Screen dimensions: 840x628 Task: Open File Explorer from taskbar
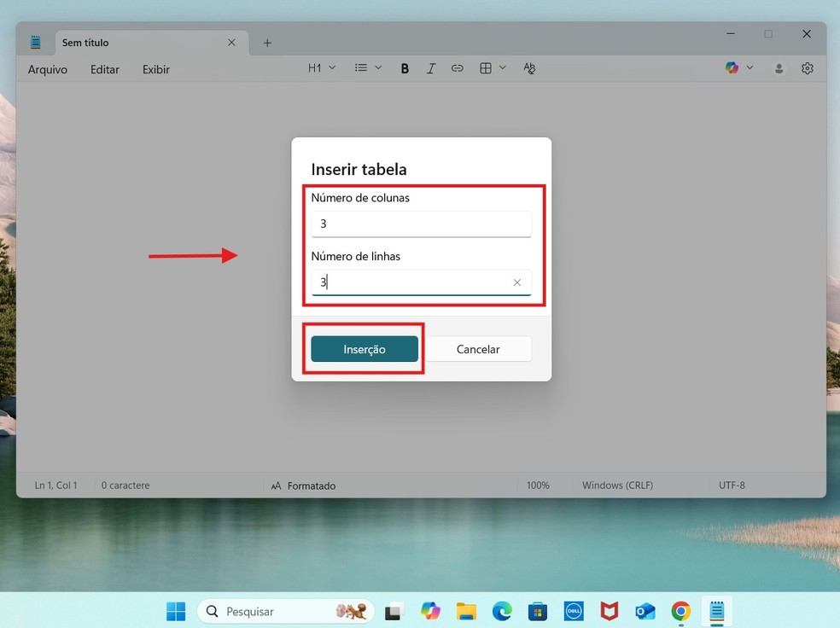point(466,611)
